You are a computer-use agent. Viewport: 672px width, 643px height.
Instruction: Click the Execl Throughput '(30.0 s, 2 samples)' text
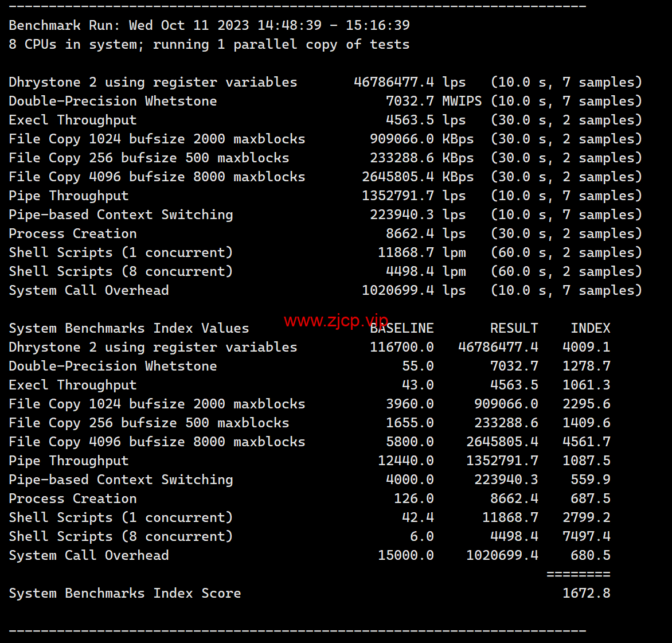click(x=566, y=120)
